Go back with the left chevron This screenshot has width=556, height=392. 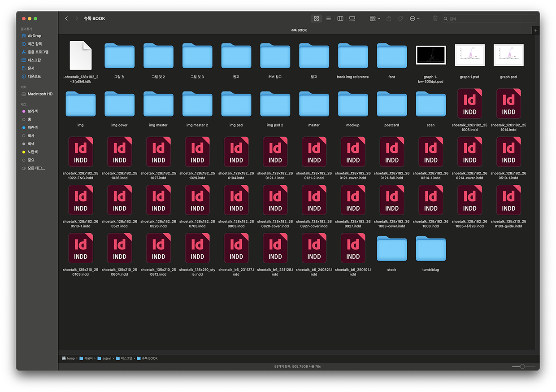pyautogui.click(x=66, y=18)
